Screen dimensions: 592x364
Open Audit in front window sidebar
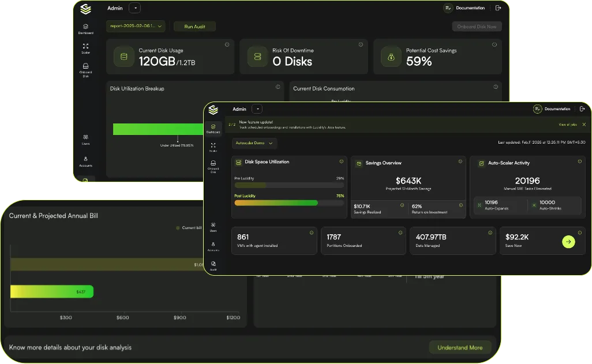pyautogui.click(x=213, y=266)
